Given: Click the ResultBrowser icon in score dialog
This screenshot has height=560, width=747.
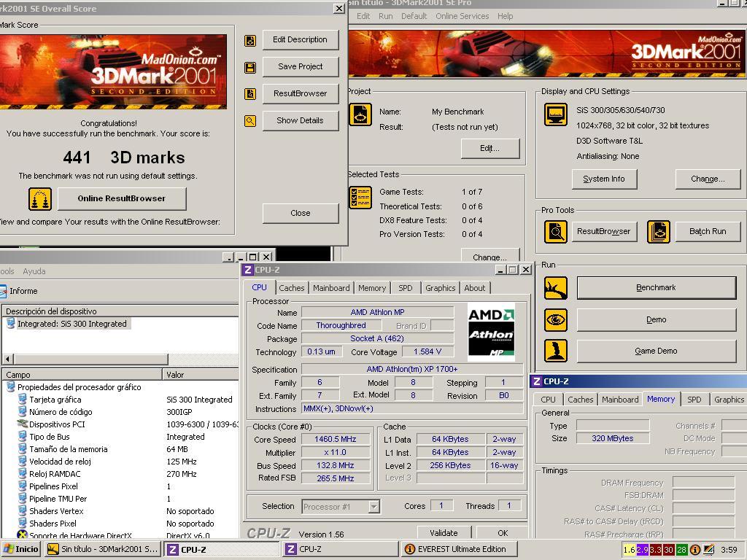Looking at the screenshot, I should click(x=250, y=94).
